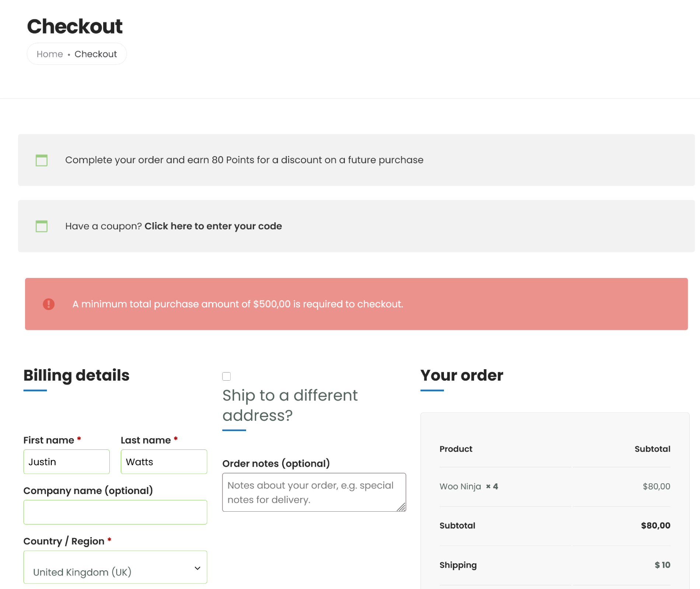Enable Ship to a different address checkbox

pyautogui.click(x=227, y=376)
